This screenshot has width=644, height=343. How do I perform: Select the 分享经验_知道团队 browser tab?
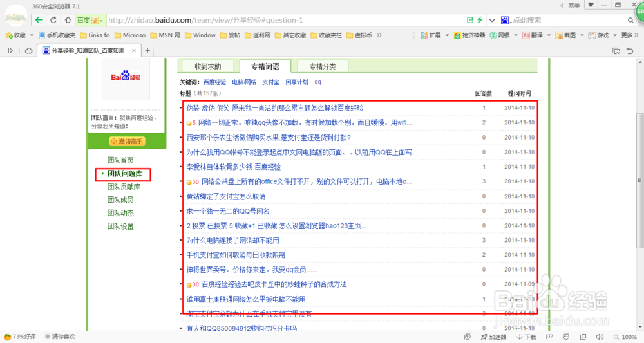click(89, 50)
